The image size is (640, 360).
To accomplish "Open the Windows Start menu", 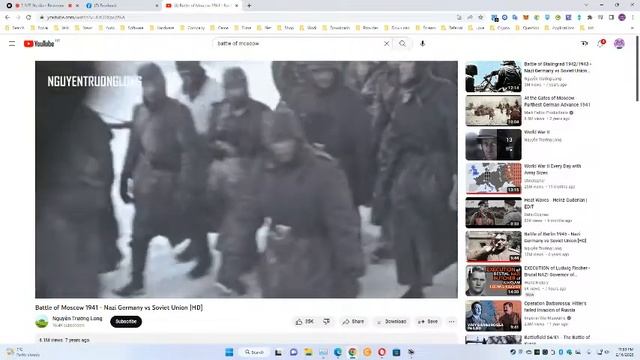I will [x=229, y=352].
